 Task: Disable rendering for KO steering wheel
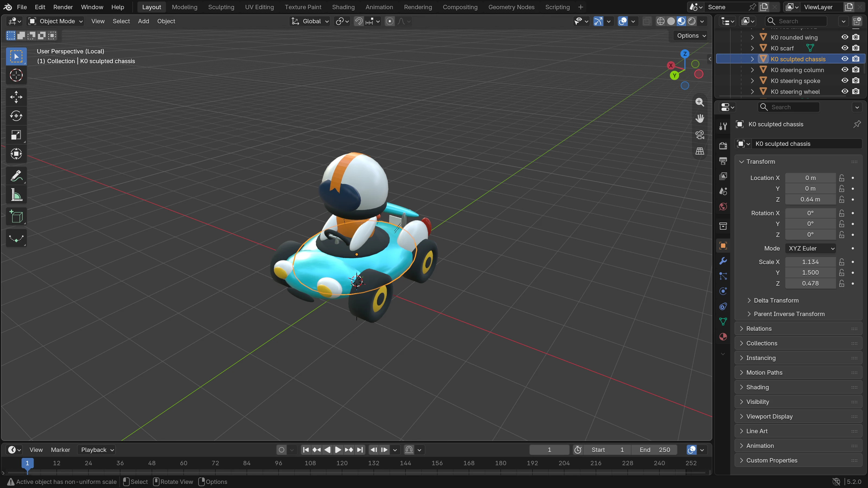(x=856, y=92)
